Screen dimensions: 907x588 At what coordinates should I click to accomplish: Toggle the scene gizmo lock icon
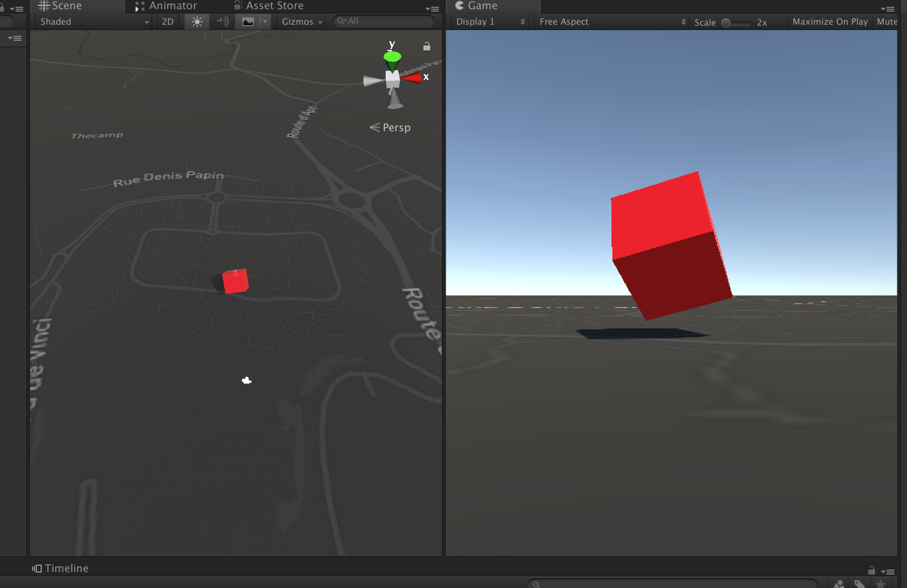426,46
